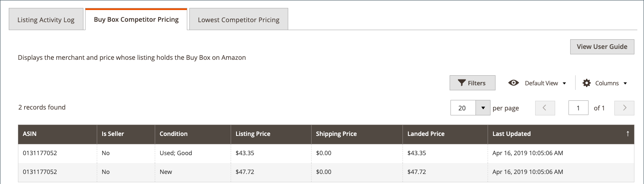This screenshot has width=644, height=184.
Task: Open the per page dropdown arrow
Action: (483, 108)
